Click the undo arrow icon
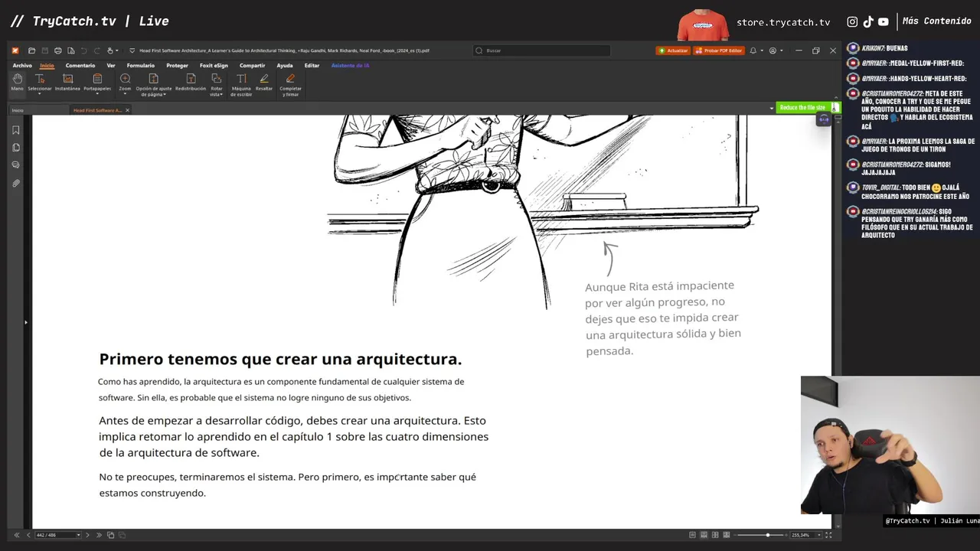The width and height of the screenshot is (980, 551). pos(83,51)
